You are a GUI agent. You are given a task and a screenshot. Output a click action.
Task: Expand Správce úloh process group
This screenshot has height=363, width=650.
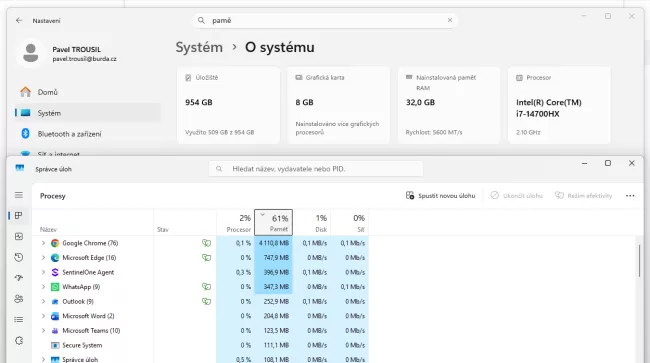[x=43, y=359]
